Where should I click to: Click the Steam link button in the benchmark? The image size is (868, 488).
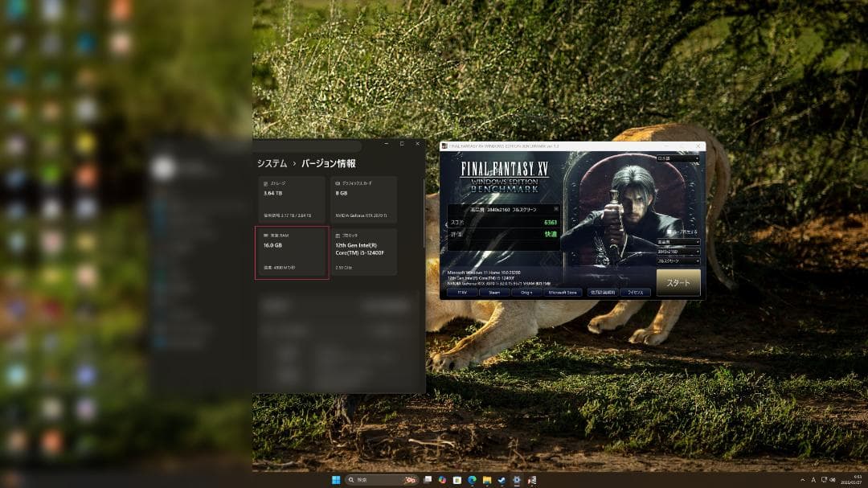(494, 293)
